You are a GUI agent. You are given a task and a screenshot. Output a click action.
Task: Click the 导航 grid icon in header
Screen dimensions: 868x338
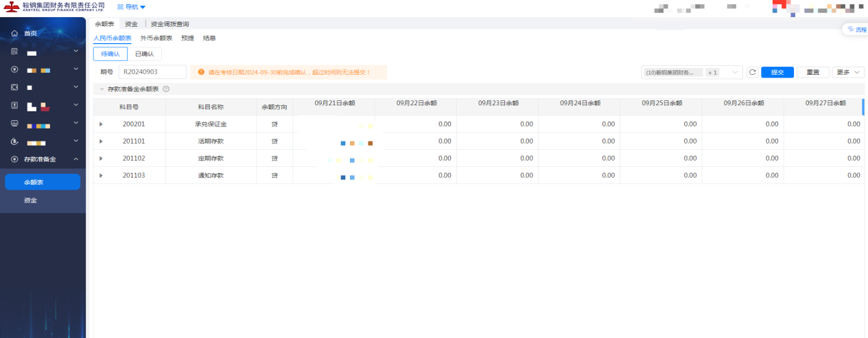[x=120, y=7]
